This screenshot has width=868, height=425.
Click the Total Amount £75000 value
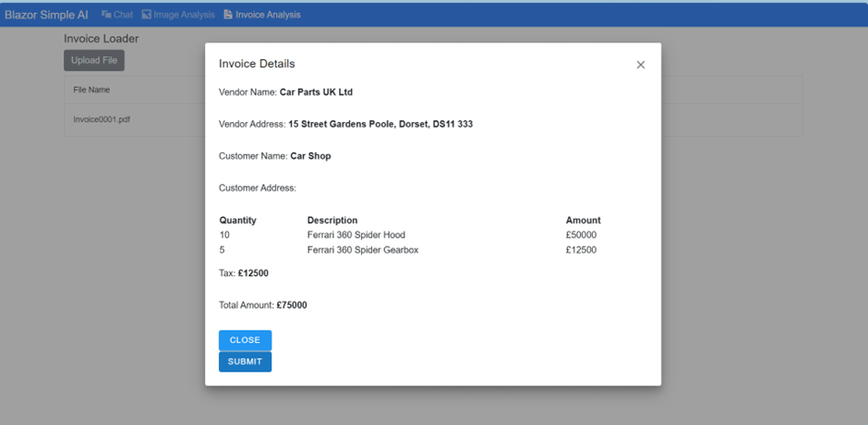point(291,305)
